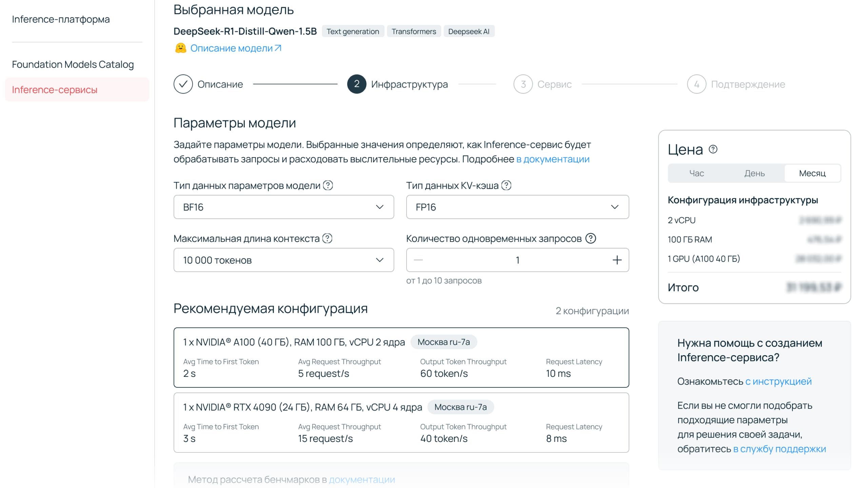868x488 pixels.
Task: Select the NVIDIA RTX 4090 configuration card
Action: (401, 422)
